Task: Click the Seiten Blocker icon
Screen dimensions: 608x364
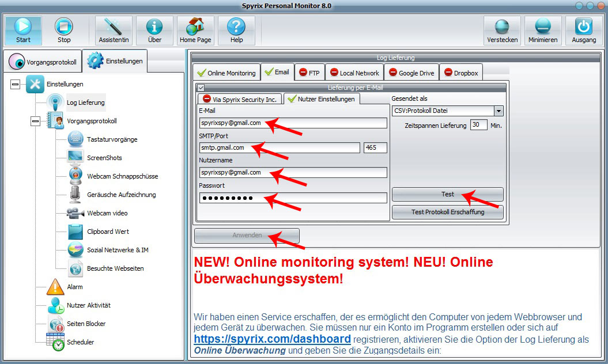Action: pos(56,324)
